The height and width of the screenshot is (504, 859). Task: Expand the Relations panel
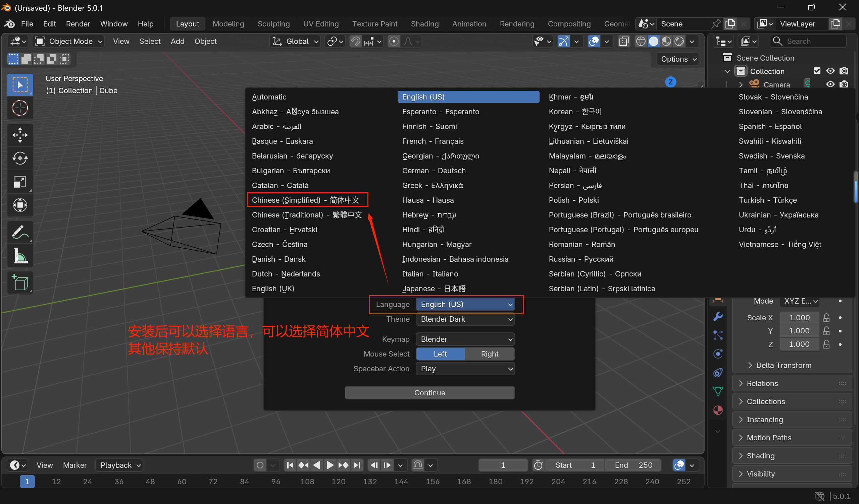tap(762, 383)
